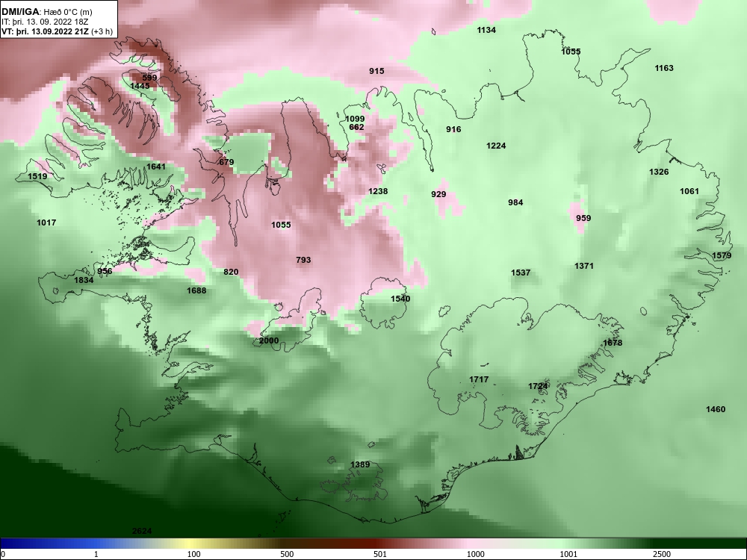Click the 1099 height value on the map
Viewport: 747px width, 560px height.
(x=355, y=119)
